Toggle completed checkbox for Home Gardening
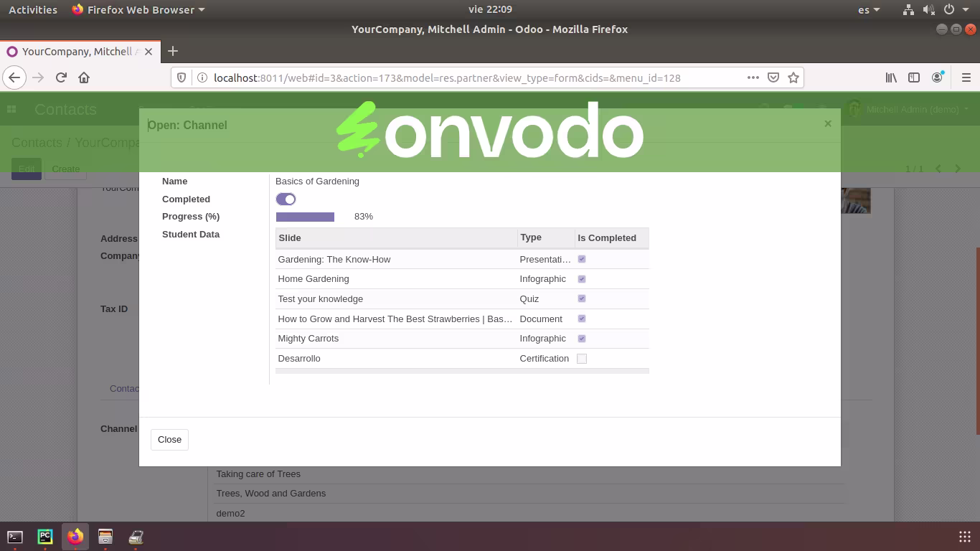 click(582, 279)
